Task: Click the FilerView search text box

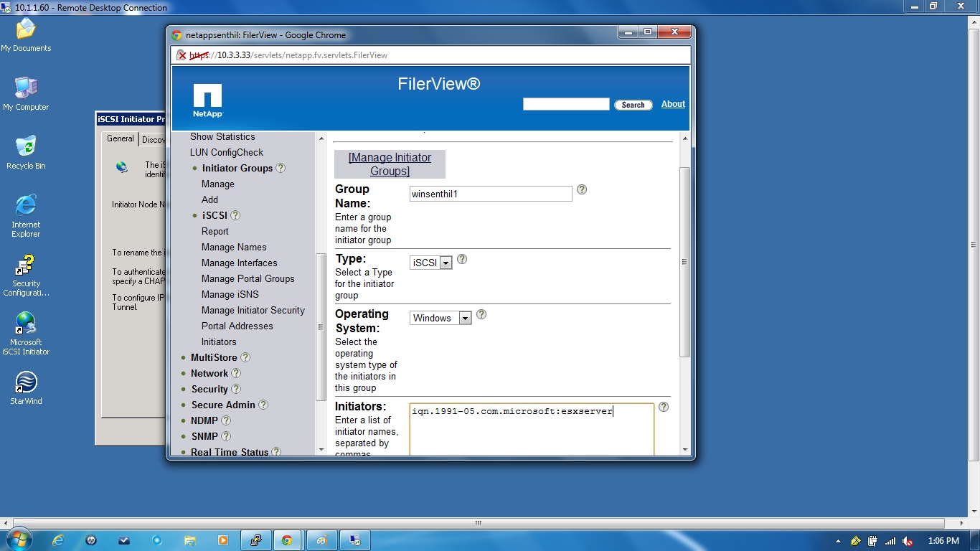Action: 566,104
